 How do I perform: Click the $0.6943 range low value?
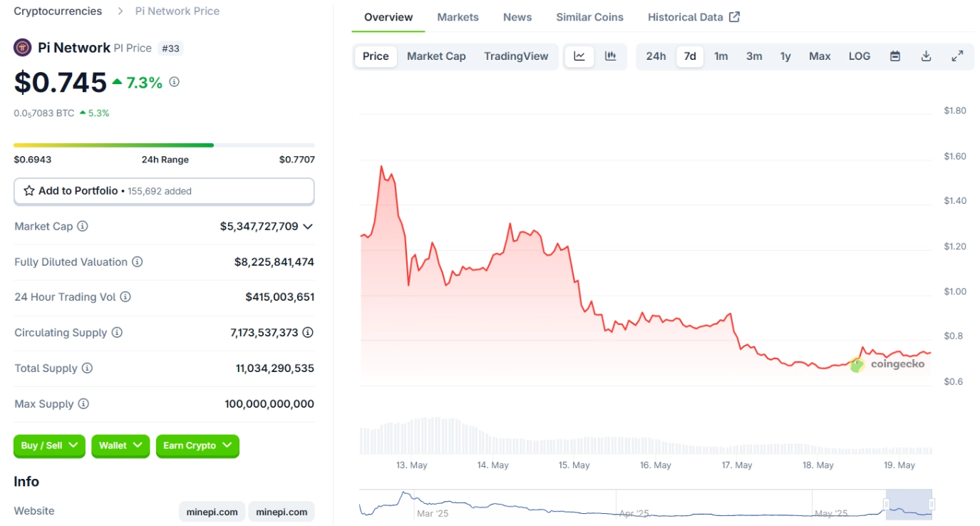33,160
